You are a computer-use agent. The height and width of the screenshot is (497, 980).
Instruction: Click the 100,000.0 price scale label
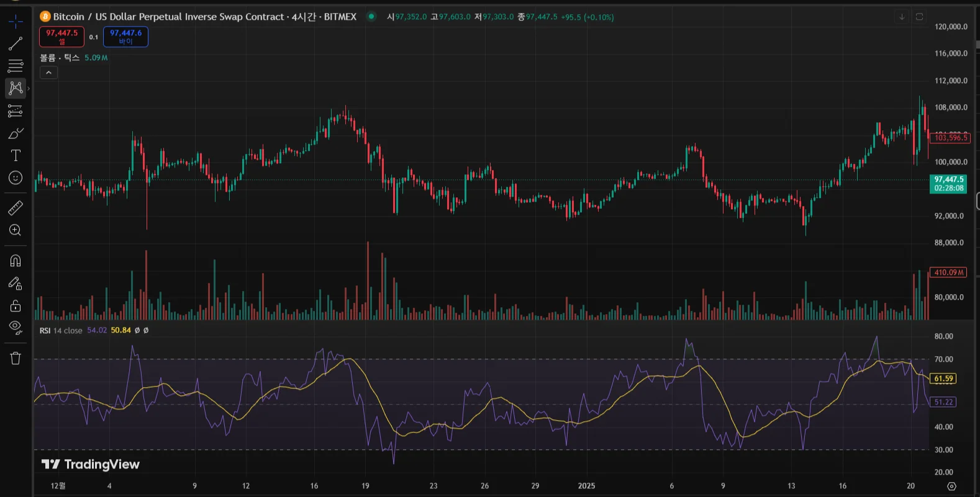tap(951, 162)
